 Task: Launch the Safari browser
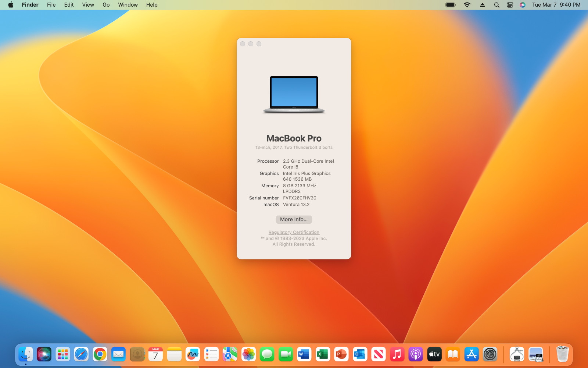[x=81, y=354]
